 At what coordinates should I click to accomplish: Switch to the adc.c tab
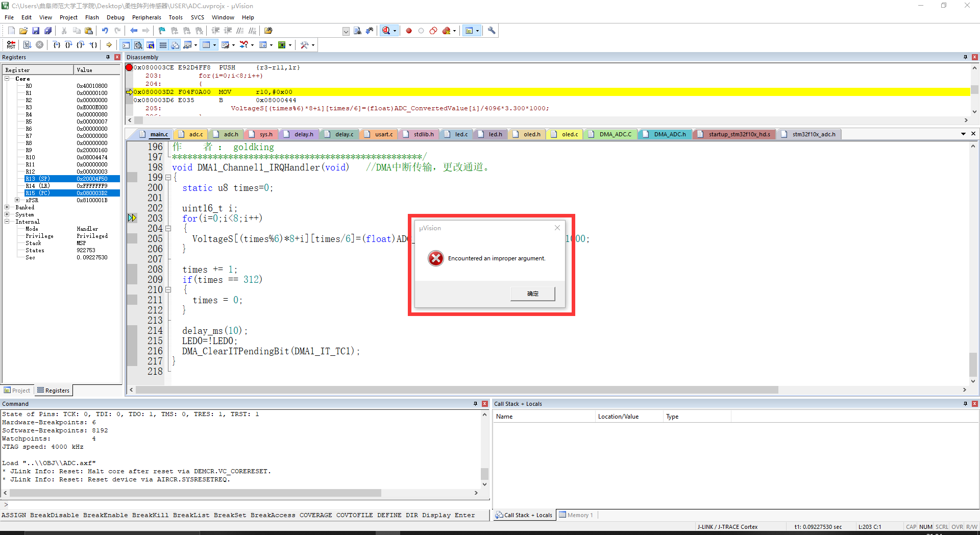192,134
